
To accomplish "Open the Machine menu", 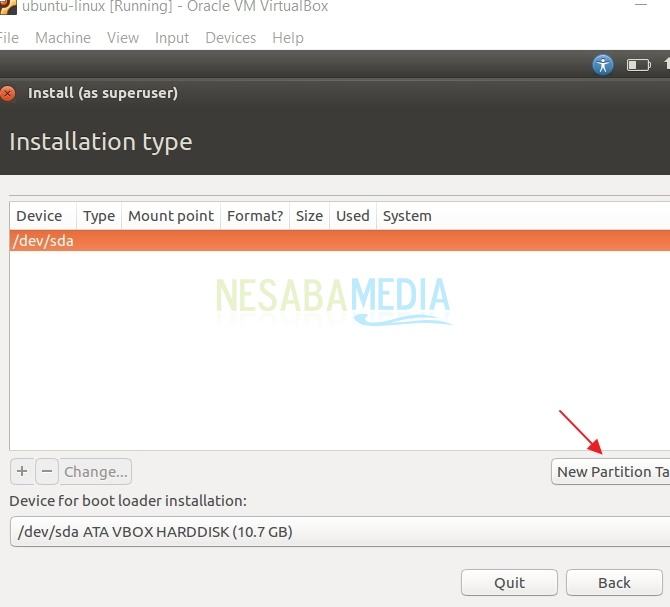I will (63, 38).
